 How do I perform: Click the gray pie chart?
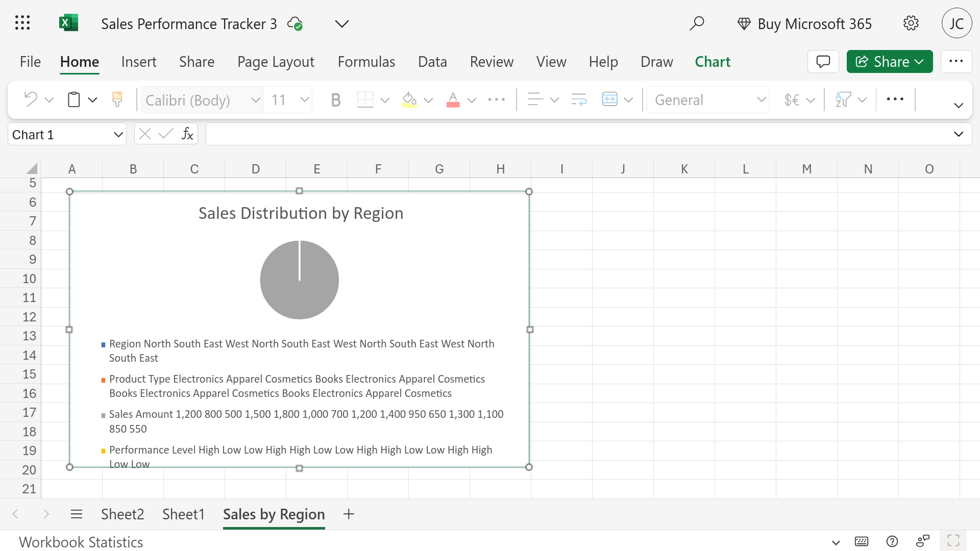pos(300,280)
